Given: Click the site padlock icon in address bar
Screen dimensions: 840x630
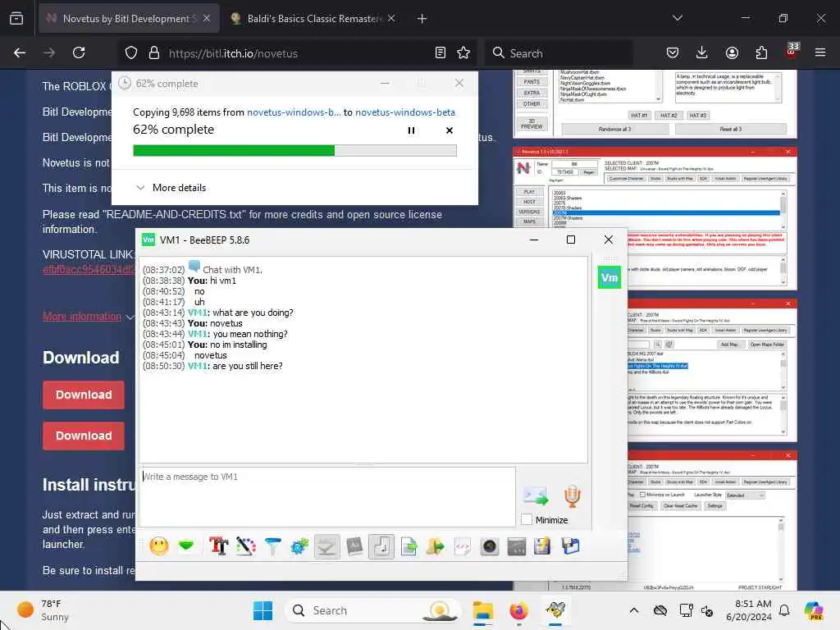Looking at the screenshot, I should (154, 52).
